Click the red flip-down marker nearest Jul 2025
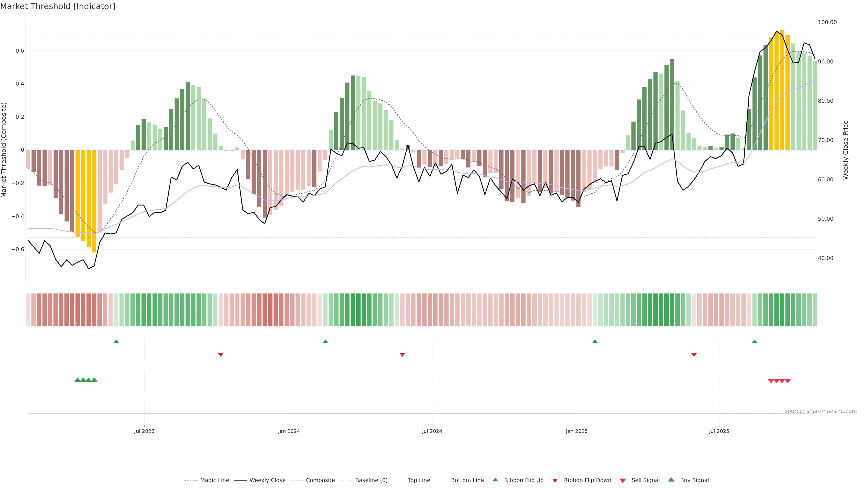This screenshot has height=488, width=868. click(694, 355)
